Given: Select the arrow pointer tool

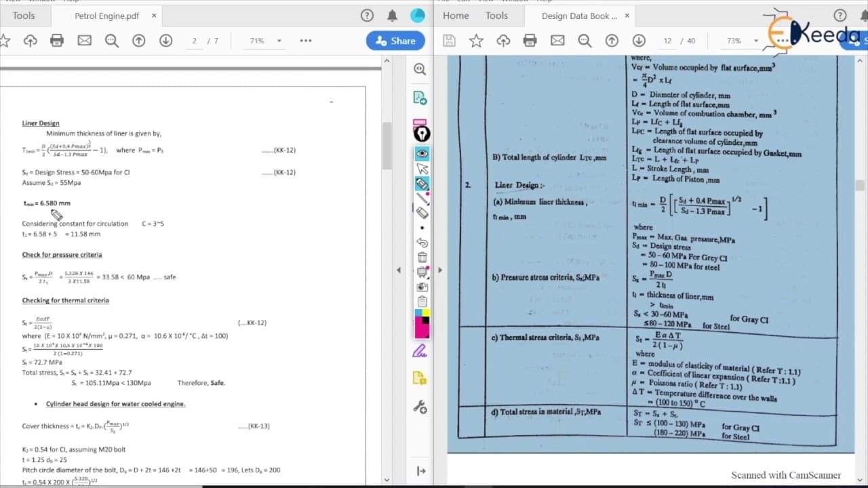Looking at the screenshot, I should click(x=422, y=169).
